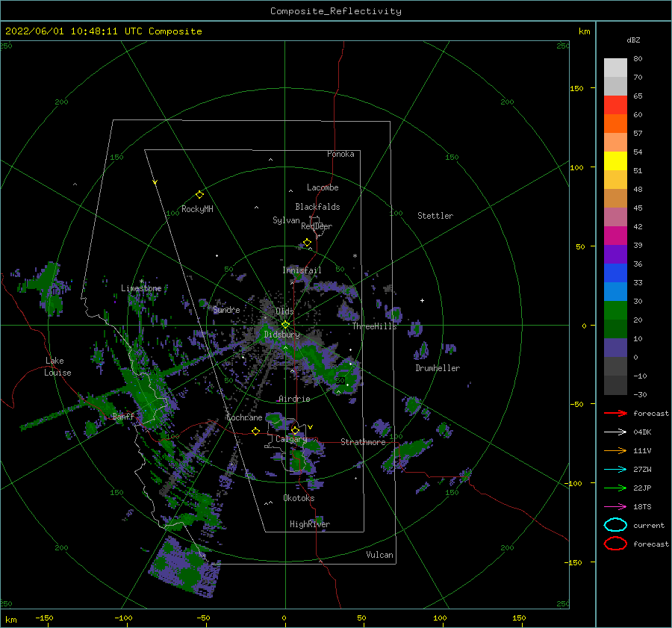Click the Innisfail town label
Screen dimensions: 672x628
coord(302,270)
